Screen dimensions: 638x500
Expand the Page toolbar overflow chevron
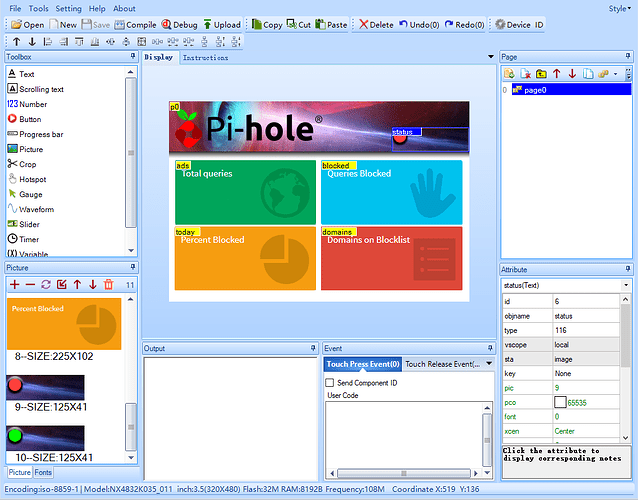click(x=628, y=74)
